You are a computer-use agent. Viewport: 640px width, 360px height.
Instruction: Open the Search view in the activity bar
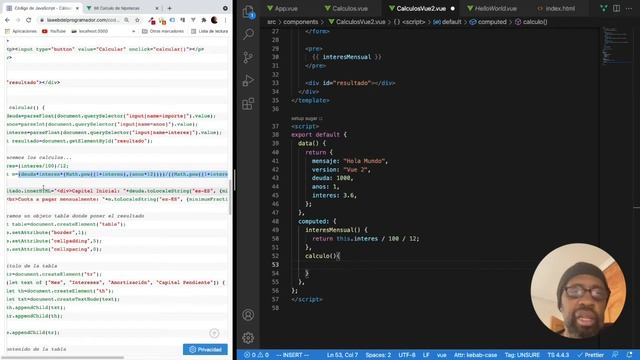248,34
